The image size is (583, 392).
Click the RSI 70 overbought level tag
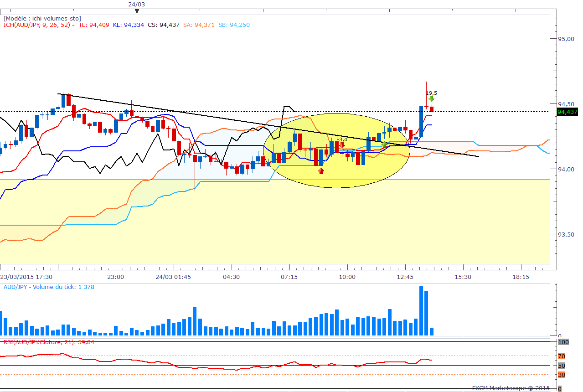coord(562,356)
